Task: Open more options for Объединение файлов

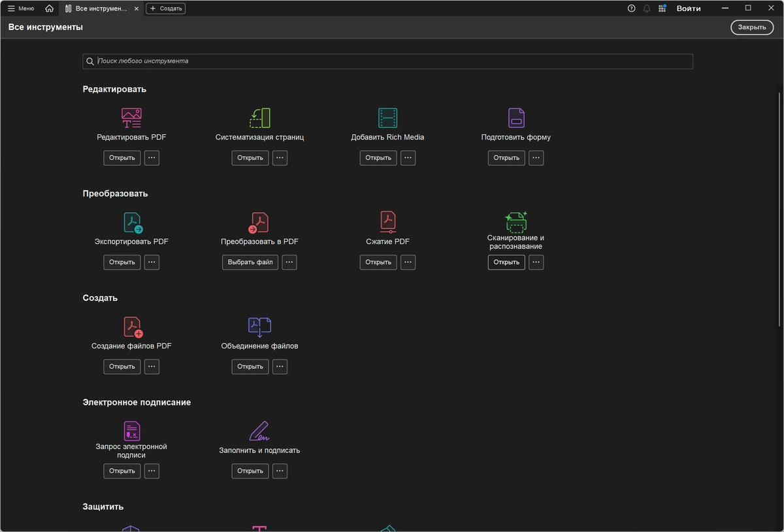Action: 280,367
